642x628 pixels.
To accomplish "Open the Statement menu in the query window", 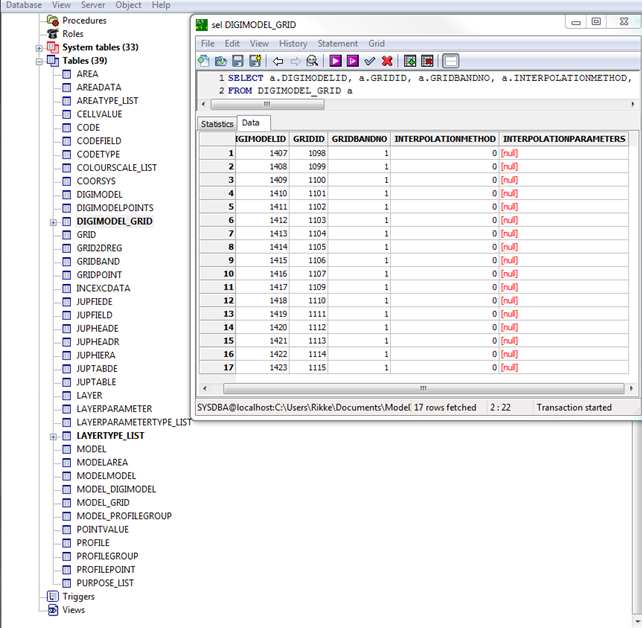I will [x=338, y=43].
